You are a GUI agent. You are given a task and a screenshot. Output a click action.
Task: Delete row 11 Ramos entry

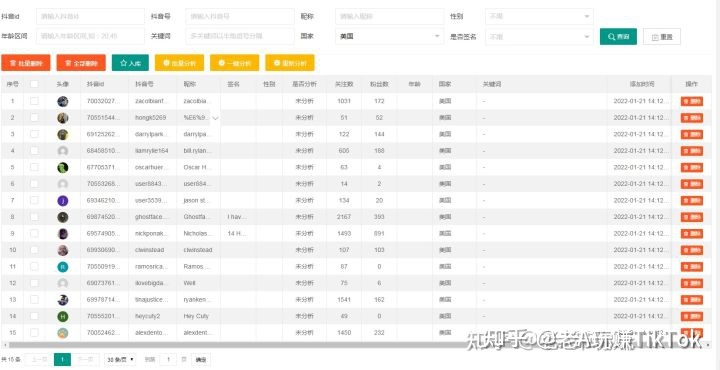click(x=692, y=267)
